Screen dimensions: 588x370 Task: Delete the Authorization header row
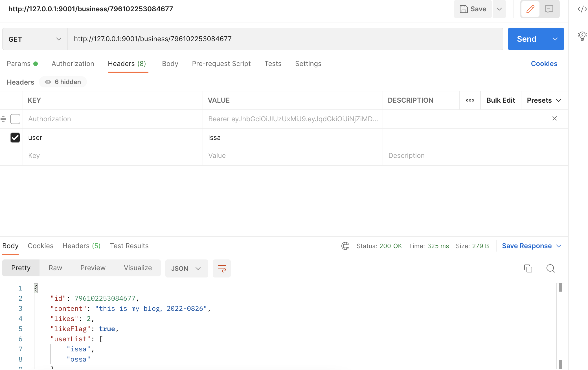554,118
